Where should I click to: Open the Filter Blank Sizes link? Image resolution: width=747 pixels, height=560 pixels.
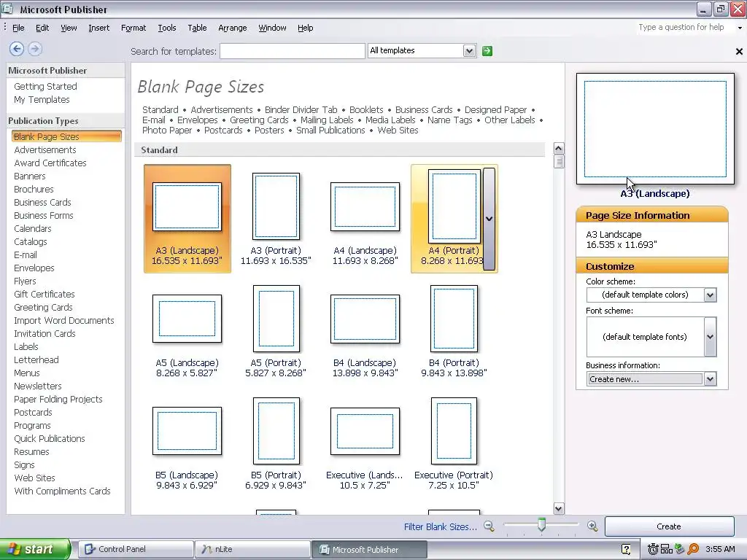[x=440, y=526]
